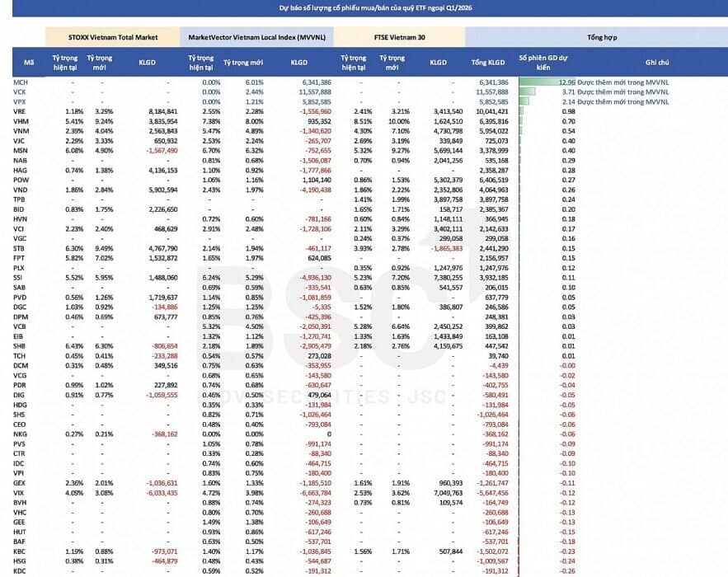Select the SHB ticker cell

point(20,346)
